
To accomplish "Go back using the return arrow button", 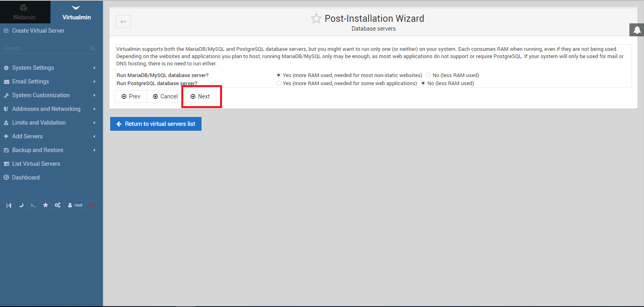I will click(x=123, y=21).
